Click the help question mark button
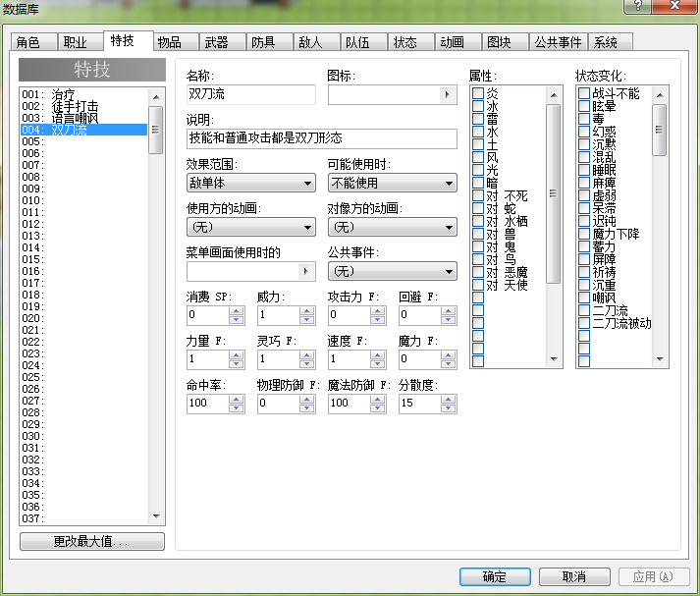This screenshot has height=596, width=700. pyautogui.click(x=637, y=6)
